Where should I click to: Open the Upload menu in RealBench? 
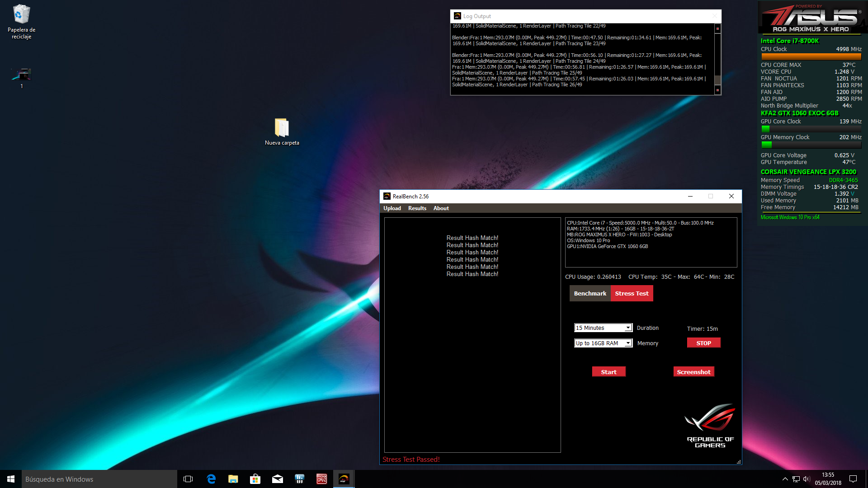coord(392,208)
